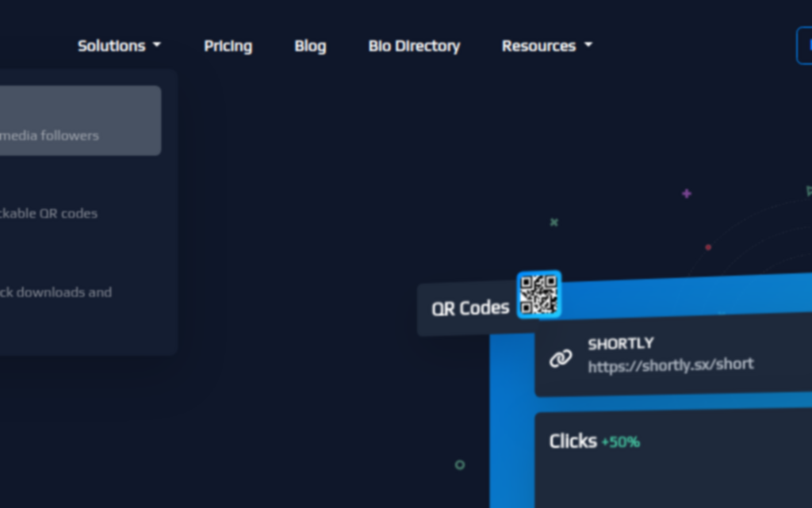Click the QR Codes label tag
812x508 pixels.
click(x=469, y=308)
